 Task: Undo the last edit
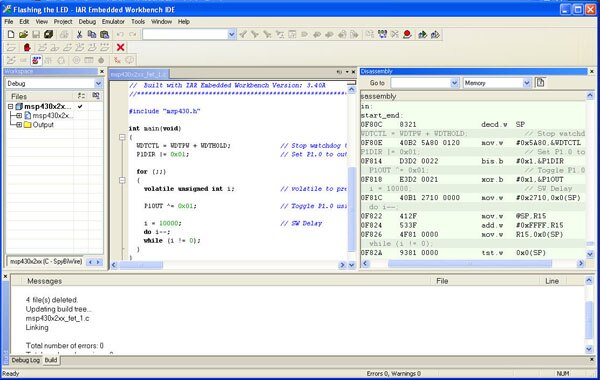[120, 34]
